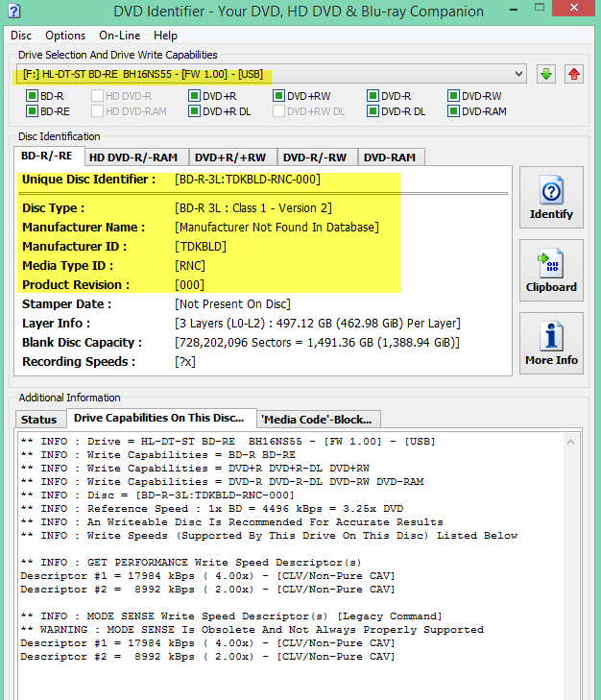Click the Stamper Date value
The width and height of the screenshot is (601, 700).
(x=232, y=304)
